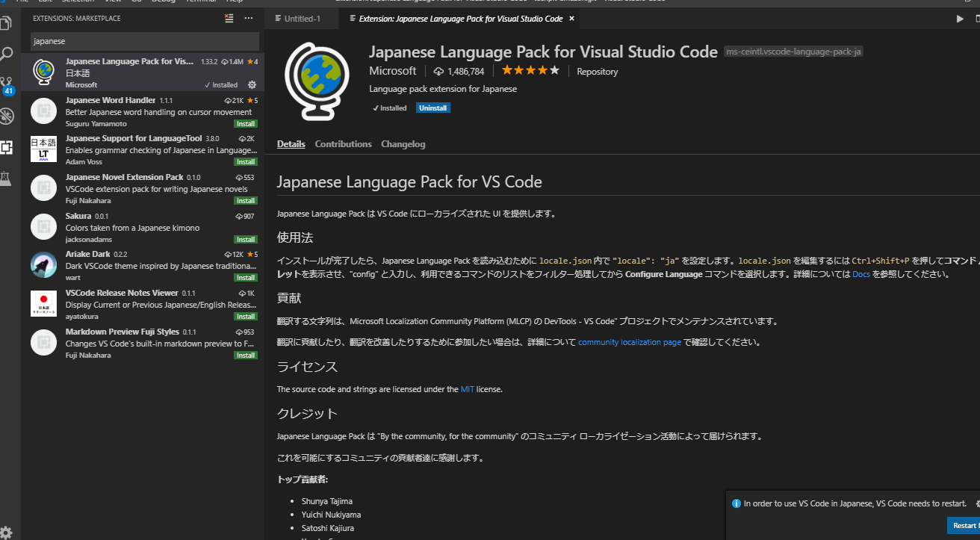Select the Ariake Dark theme icon
The height and width of the screenshot is (540, 980).
coord(43,265)
